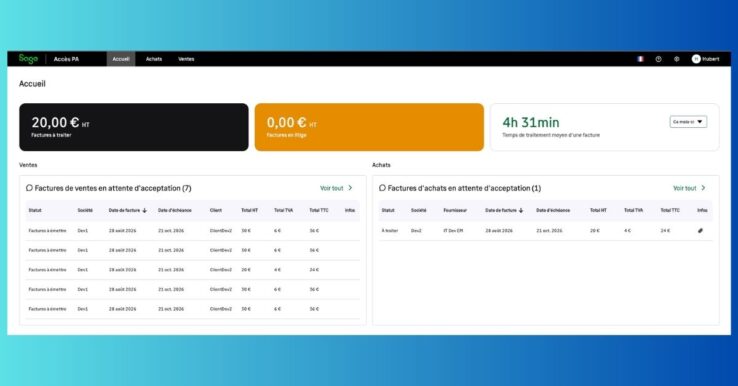This screenshot has width=738, height=386.
Task: Click the Accès PA label
Action: point(66,59)
